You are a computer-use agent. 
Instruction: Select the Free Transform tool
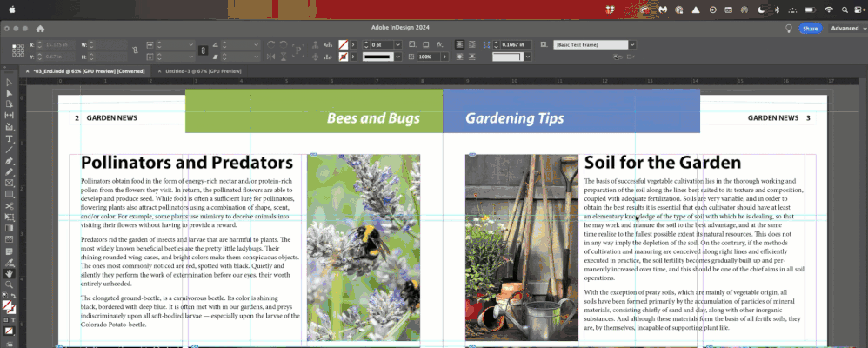[x=9, y=217]
